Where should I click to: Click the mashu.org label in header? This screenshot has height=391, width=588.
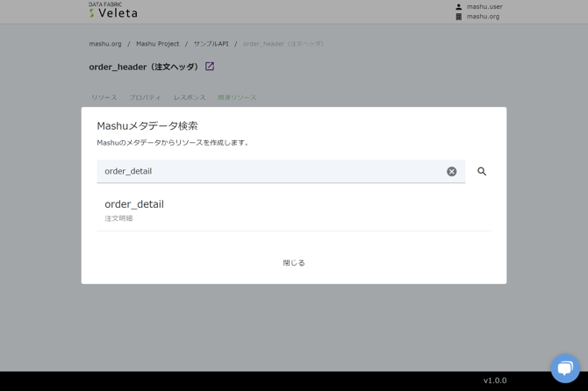point(483,17)
